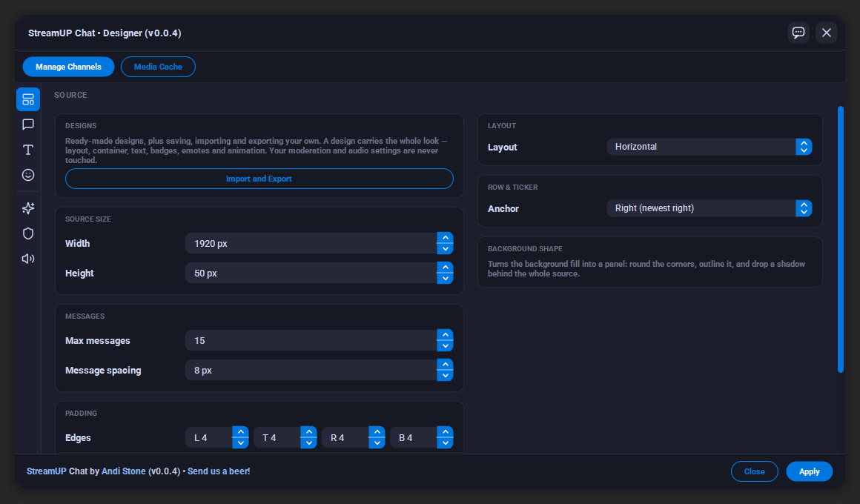Open the sparkle animation sidebar section
Screen dimensions: 860x504
[x=28, y=208]
